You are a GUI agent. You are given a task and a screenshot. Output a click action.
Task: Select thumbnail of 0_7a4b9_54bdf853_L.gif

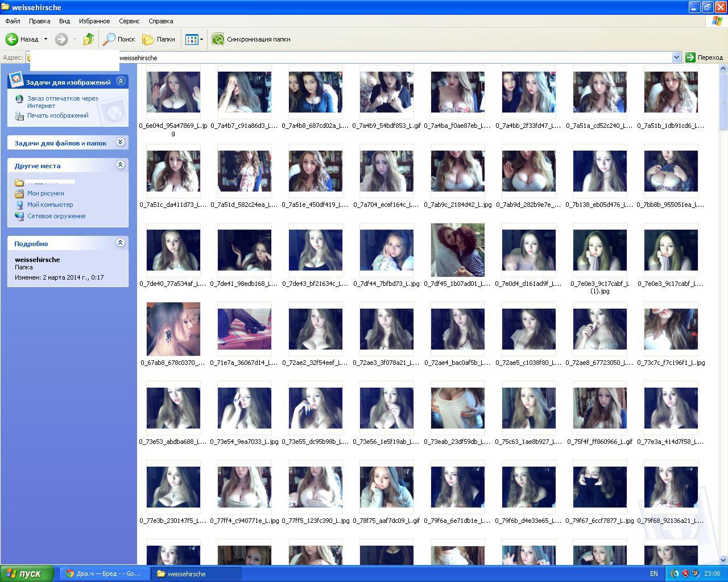click(x=387, y=92)
